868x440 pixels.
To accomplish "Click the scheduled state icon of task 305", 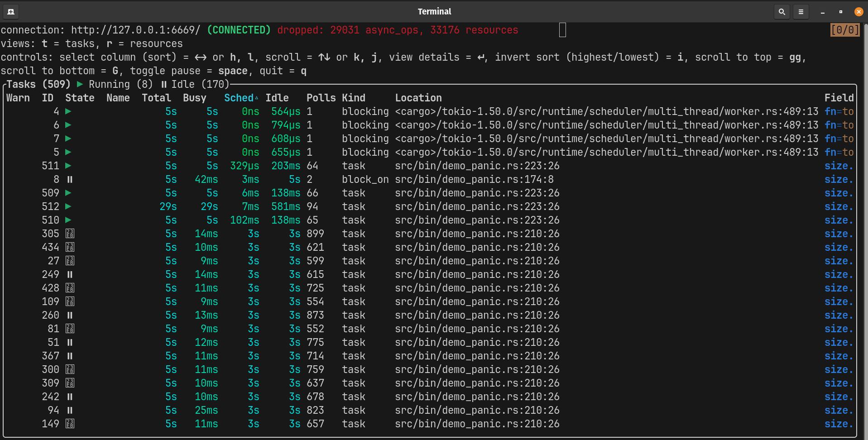I will (69, 234).
